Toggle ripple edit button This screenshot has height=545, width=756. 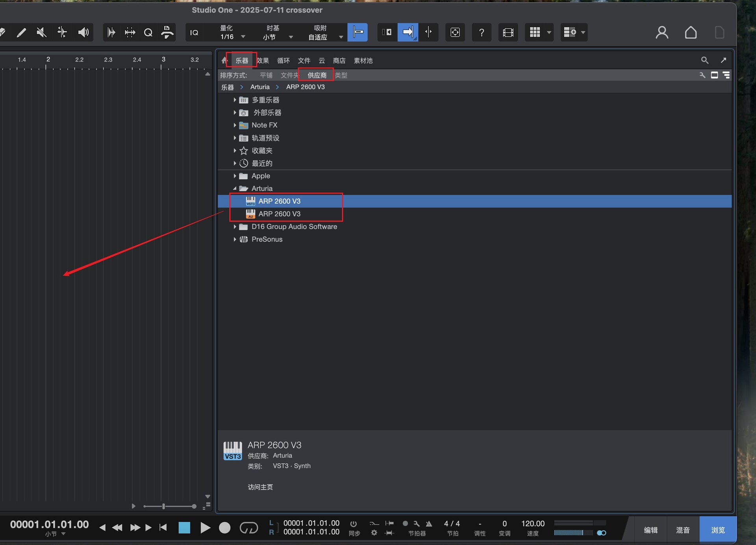(387, 32)
